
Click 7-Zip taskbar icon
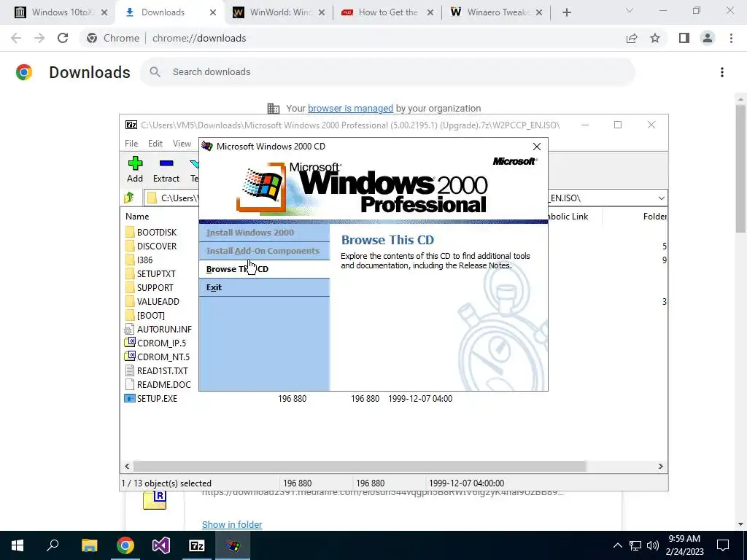[197, 545]
